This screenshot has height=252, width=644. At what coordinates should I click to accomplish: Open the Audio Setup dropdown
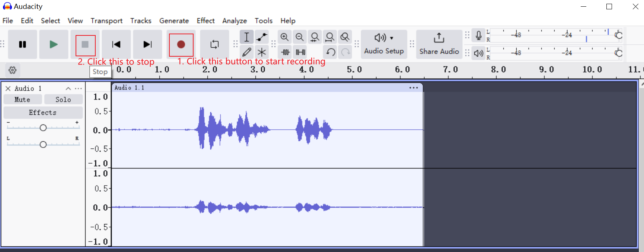pyautogui.click(x=384, y=44)
